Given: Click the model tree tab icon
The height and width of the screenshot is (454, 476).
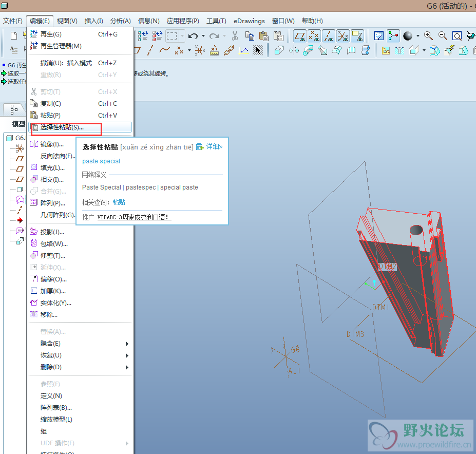Looking at the screenshot, I should (14, 109).
